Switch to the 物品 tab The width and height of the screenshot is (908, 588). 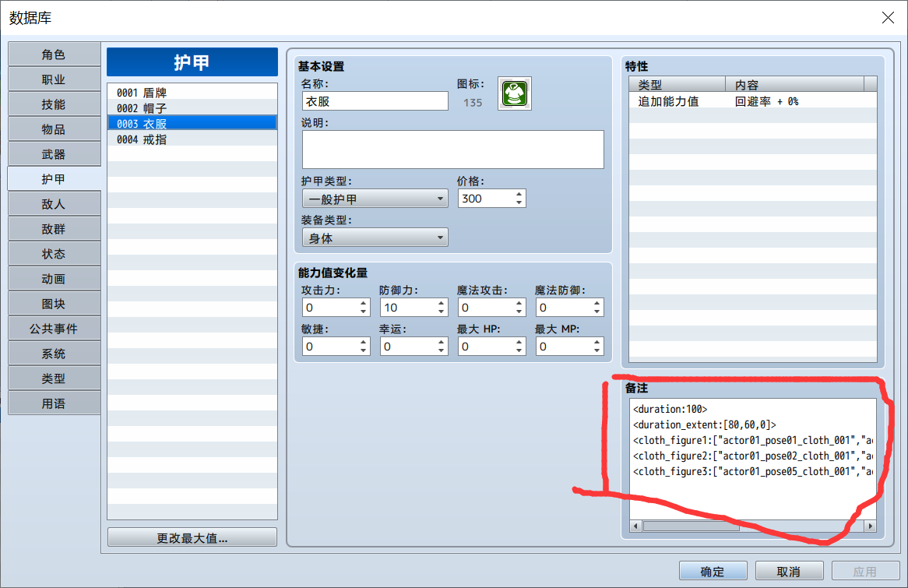point(54,129)
